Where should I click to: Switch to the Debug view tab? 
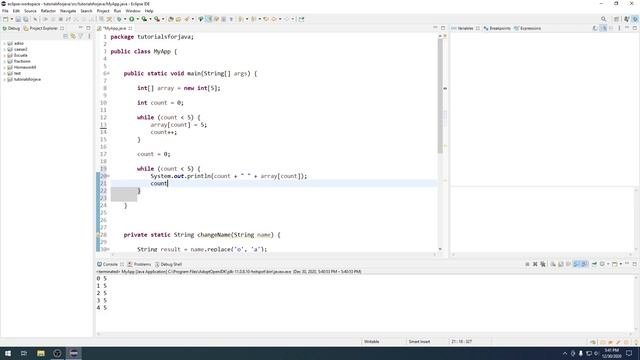tap(11, 28)
